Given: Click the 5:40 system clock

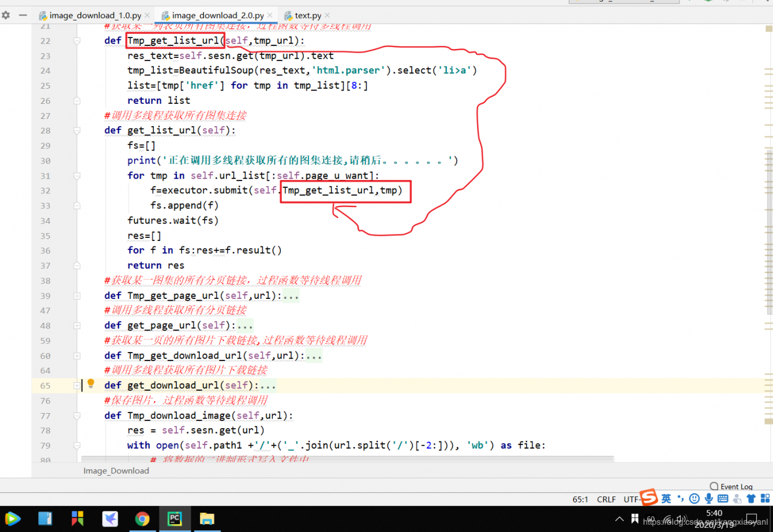Looking at the screenshot, I should (714, 513).
